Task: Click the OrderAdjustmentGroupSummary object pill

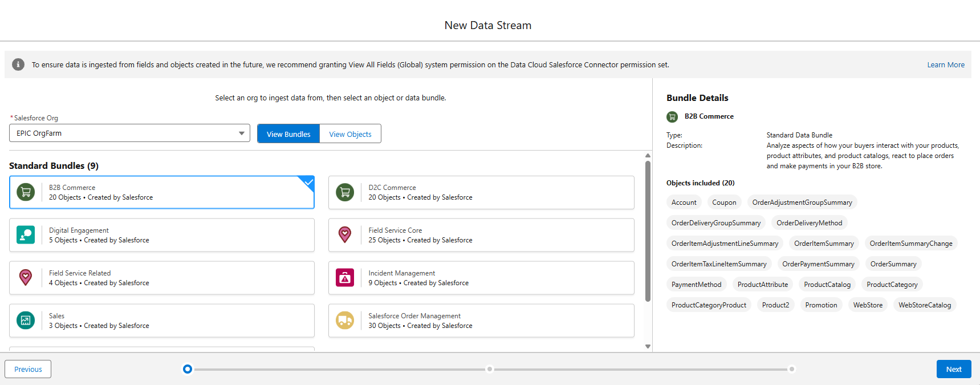Action: (x=802, y=202)
